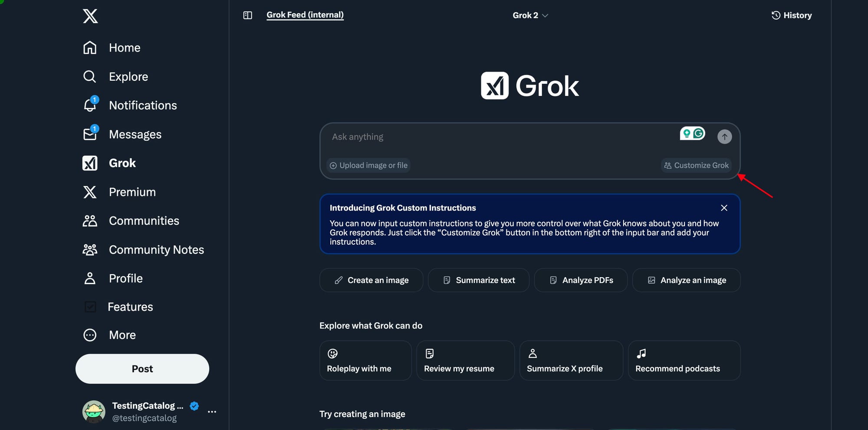Open the More menu
Viewport: 868px width, 430px height.
coord(109,335)
